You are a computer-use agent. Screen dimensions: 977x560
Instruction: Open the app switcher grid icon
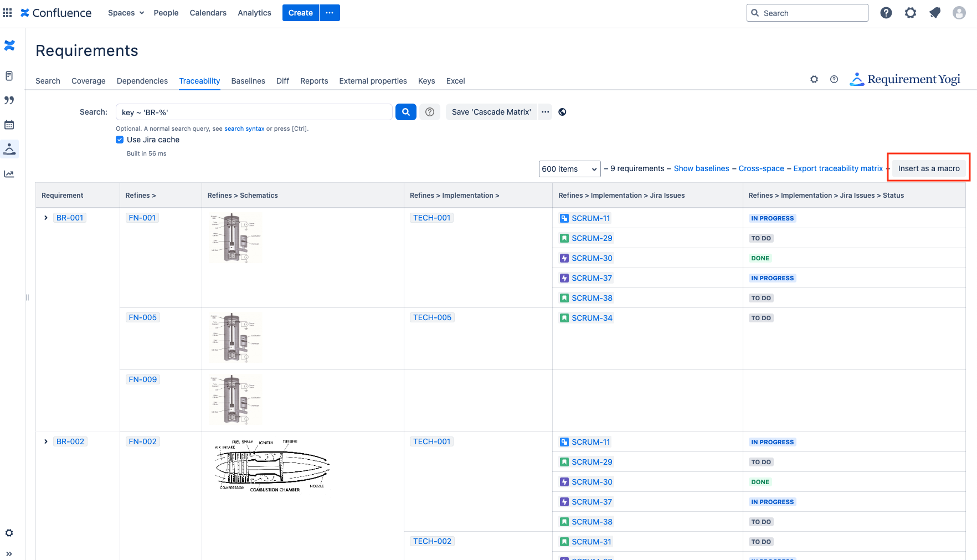pos(7,13)
